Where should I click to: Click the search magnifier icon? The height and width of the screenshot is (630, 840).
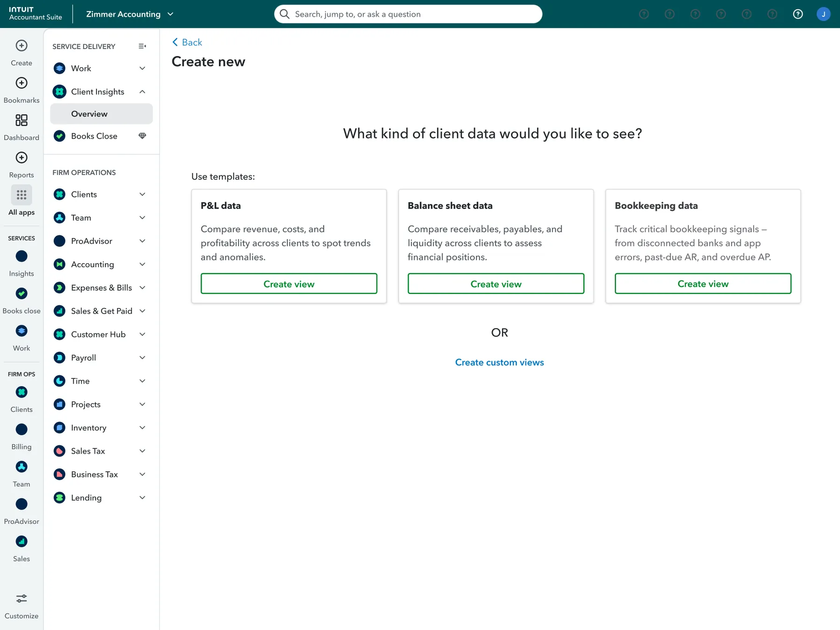point(285,14)
